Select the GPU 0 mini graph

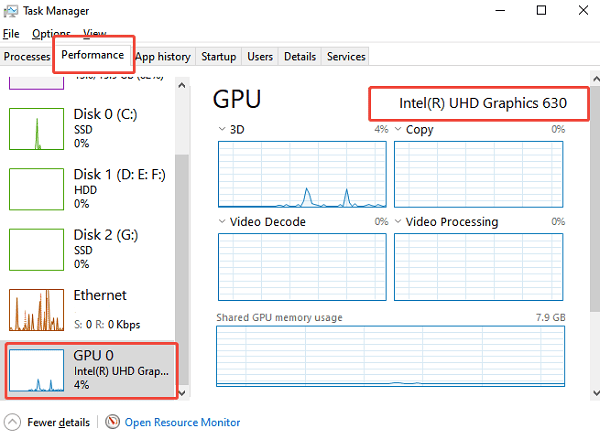36,370
